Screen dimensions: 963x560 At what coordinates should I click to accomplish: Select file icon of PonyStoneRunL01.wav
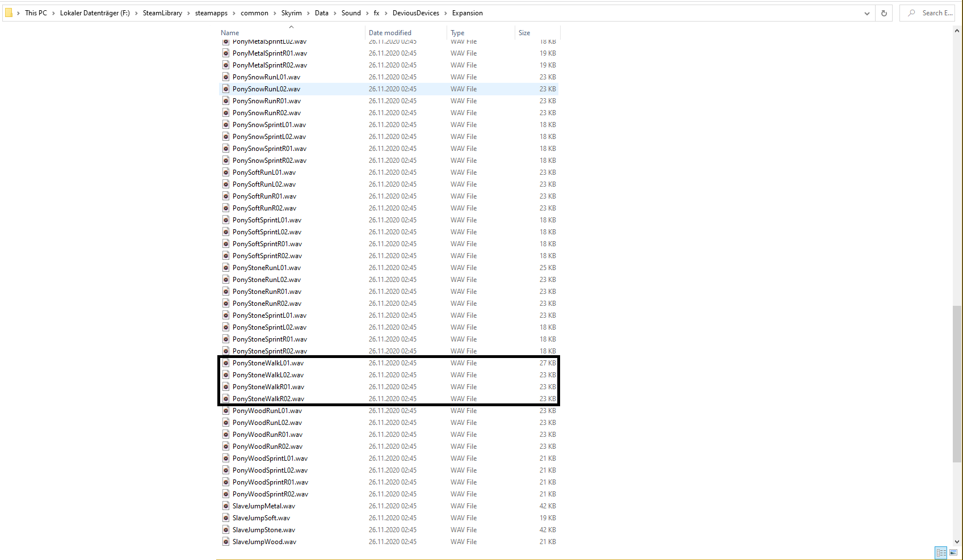226,268
